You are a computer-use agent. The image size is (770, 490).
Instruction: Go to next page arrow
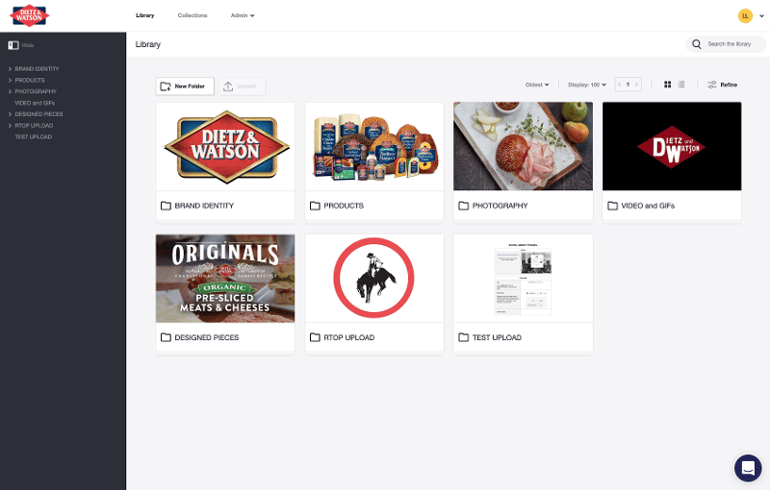tap(636, 84)
